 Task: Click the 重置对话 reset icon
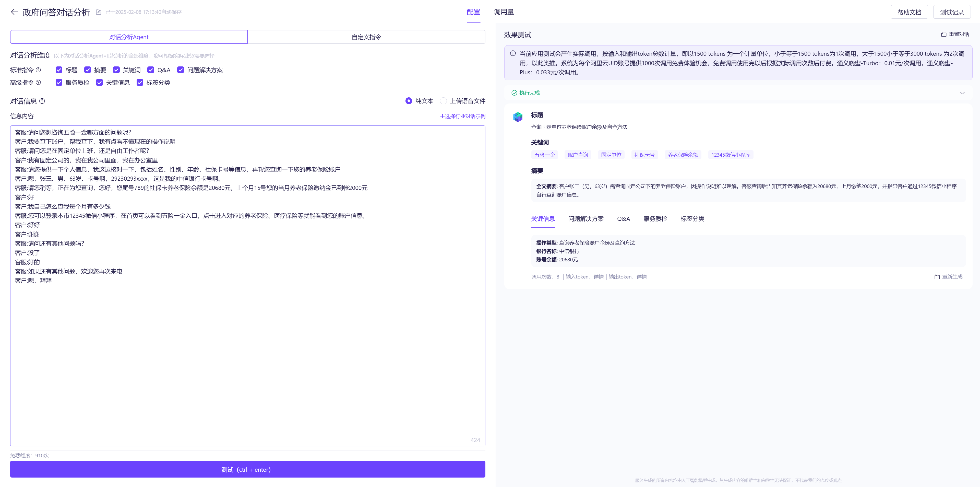click(943, 34)
